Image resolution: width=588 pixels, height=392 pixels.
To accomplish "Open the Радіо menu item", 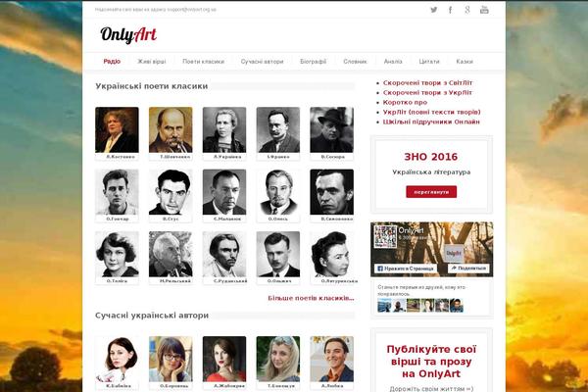I will (112, 61).
